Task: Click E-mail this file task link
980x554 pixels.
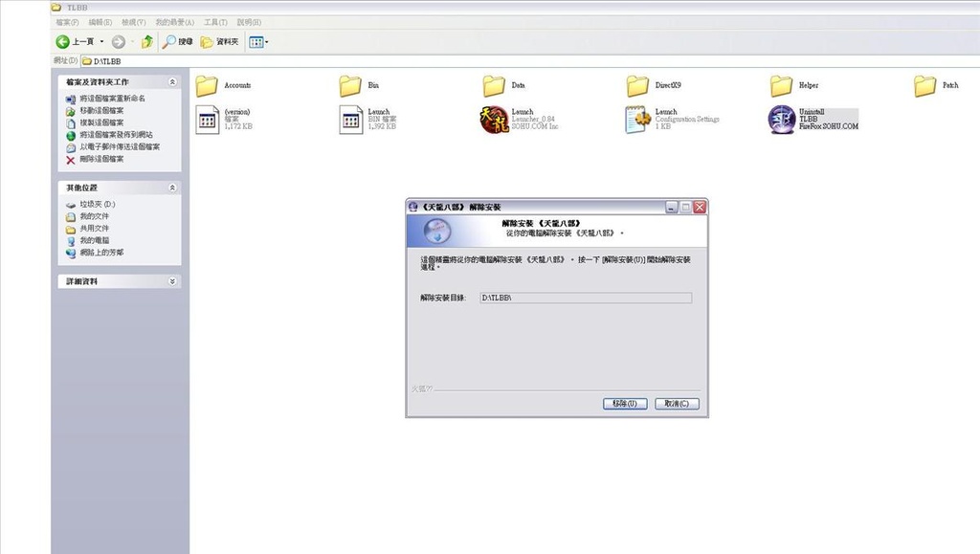Action: [x=120, y=146]
